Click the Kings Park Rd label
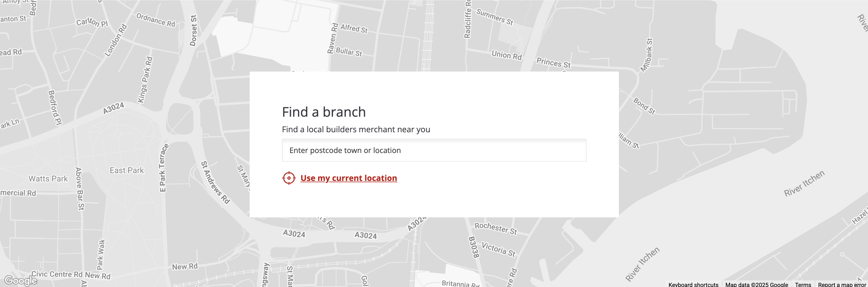Screen dimensions: 868x287 click(x=145, y=80)
